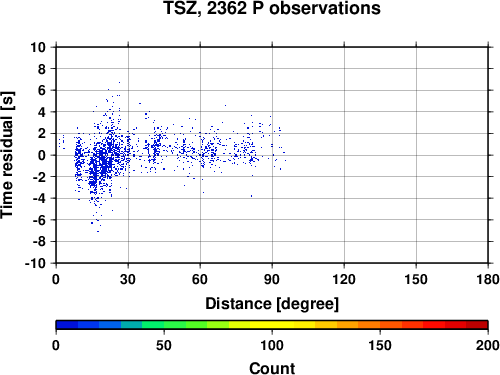
Task: Click the "0" tick on the Distance axis
Action: click(56, 279)
